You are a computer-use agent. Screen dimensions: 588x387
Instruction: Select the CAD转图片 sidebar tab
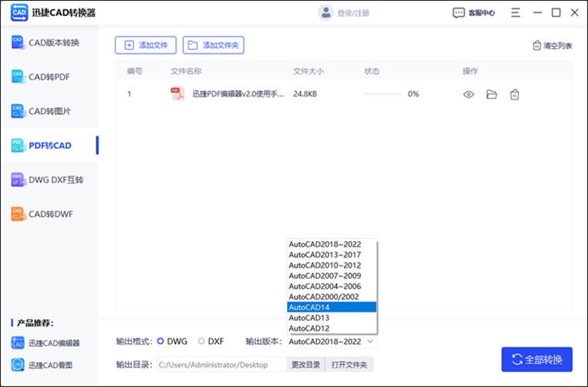pos(50,111)
